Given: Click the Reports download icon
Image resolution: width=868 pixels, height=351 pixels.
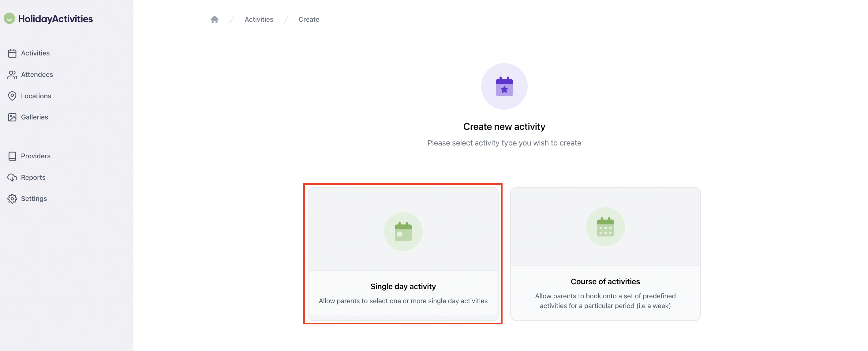Looking at the screenshot, I should click(12, 177).
